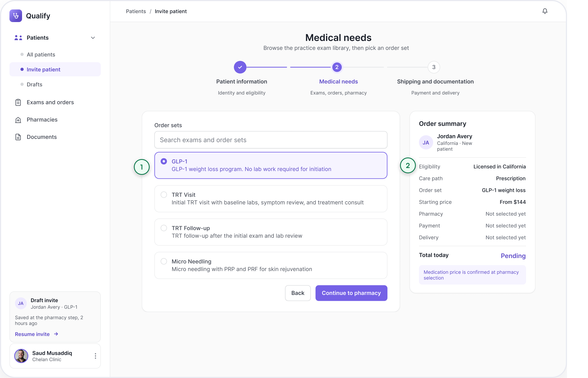
Task: Click the Patients breadcrumb link
Action: click(x=136, y=11)
